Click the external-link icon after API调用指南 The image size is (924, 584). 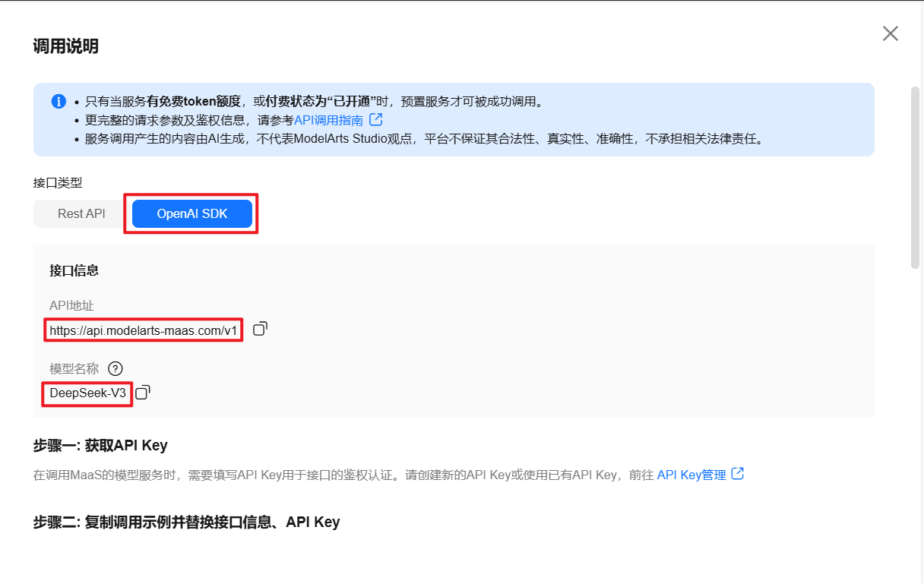(x=375, y=119)
